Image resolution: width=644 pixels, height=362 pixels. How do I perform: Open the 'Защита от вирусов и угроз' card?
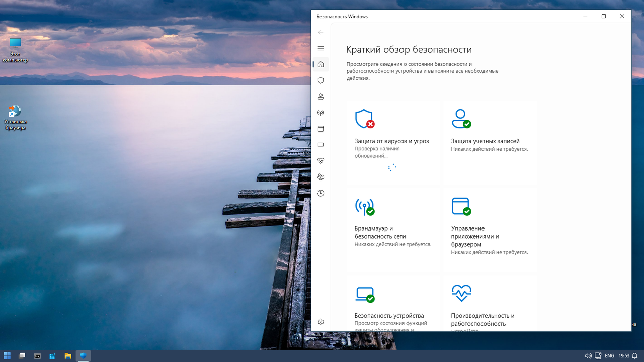392,142
